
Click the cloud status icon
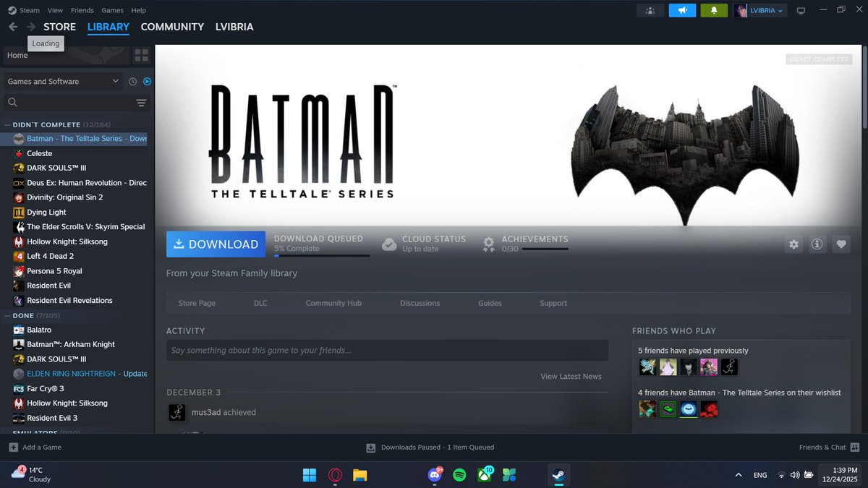pos(389,244)
